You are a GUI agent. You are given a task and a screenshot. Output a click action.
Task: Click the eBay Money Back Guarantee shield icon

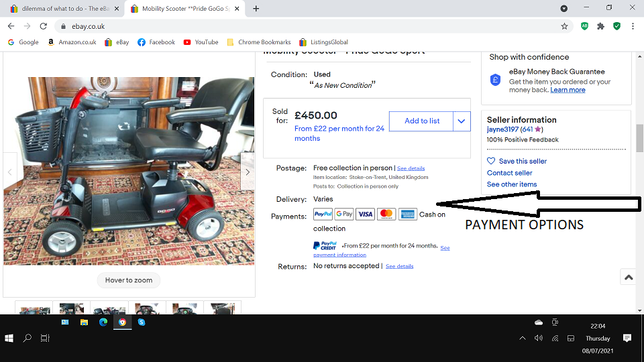(495, 80)
